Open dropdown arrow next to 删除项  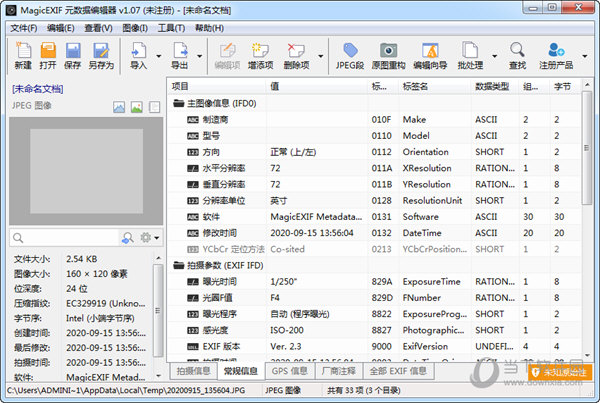click(x=321, y=56)
